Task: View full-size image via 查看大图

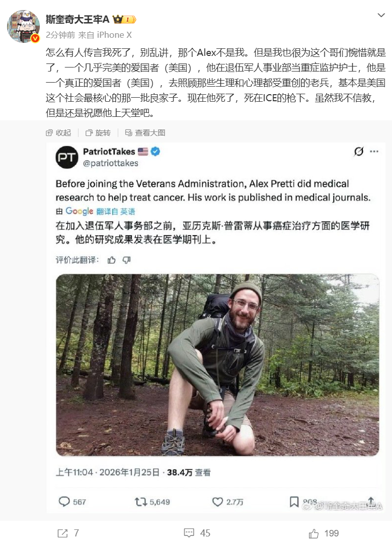Action: 145,132
